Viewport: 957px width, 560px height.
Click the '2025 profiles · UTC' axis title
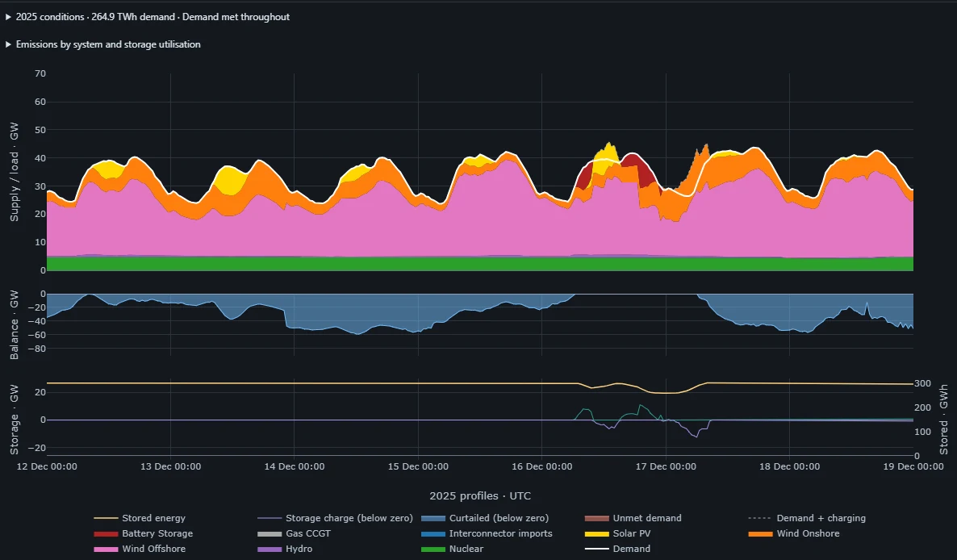pyautogui.click(x=480, y=496)
